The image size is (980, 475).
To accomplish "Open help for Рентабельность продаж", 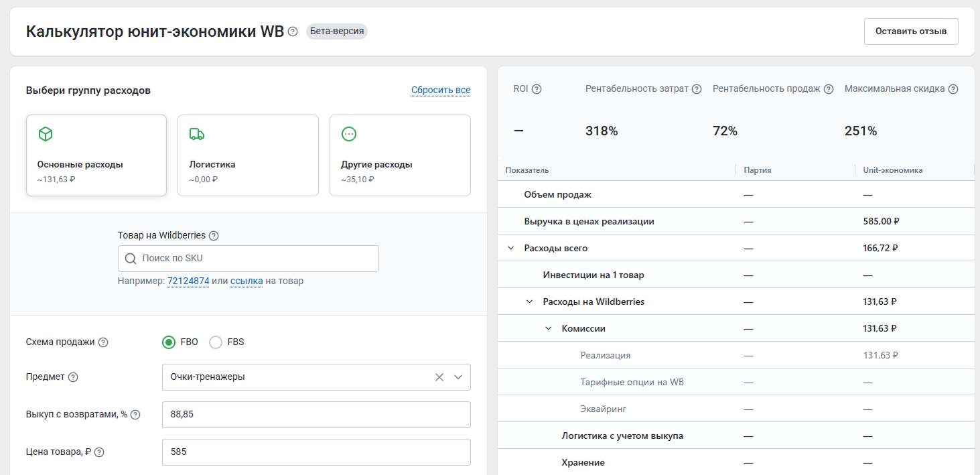I will (829, 89).
